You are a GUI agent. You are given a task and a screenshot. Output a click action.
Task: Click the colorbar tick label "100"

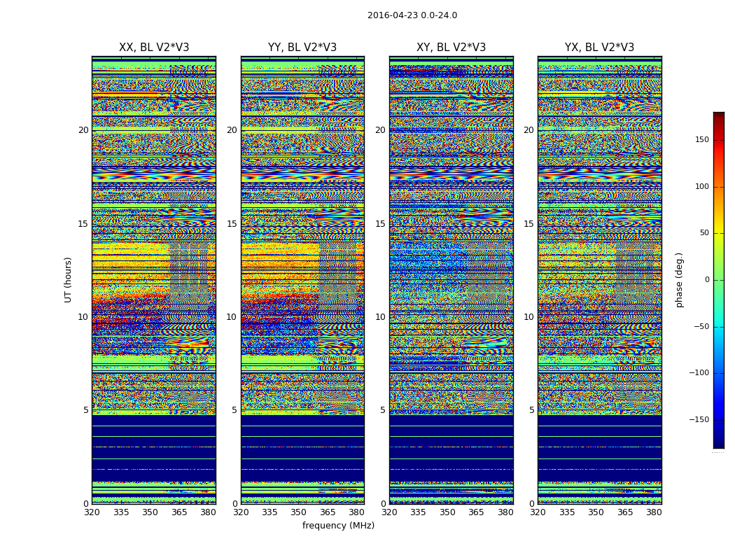702,186
